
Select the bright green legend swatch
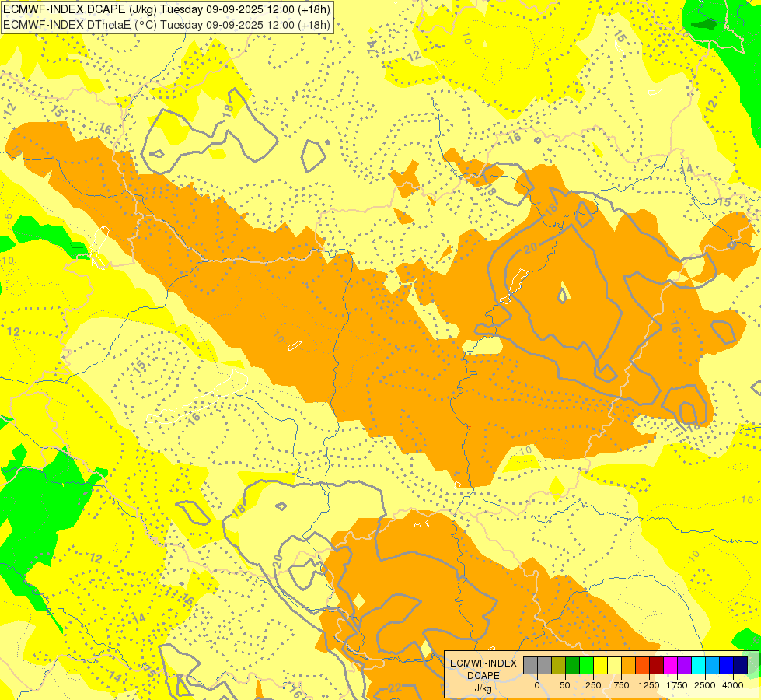click(x=586, y=665)
